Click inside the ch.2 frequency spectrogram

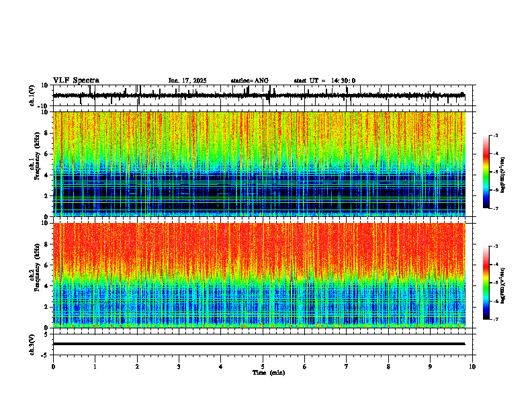[259, 275]
